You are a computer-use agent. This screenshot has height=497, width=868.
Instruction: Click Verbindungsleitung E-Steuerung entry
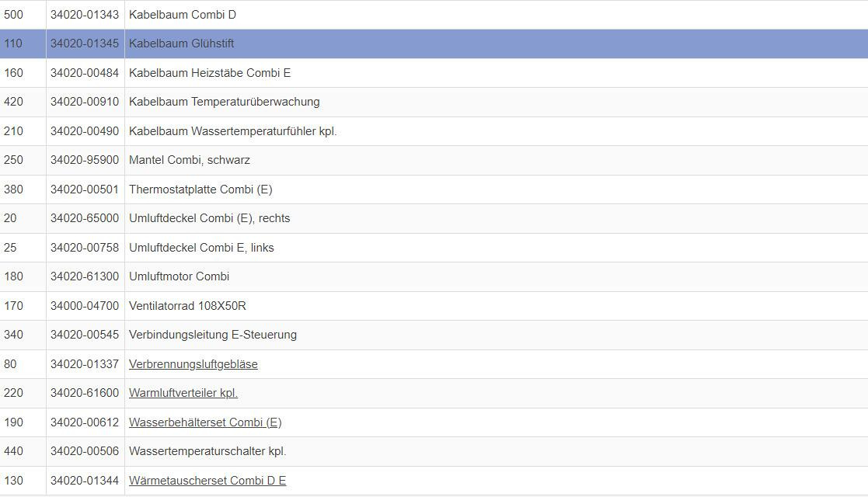pos(213,335)
